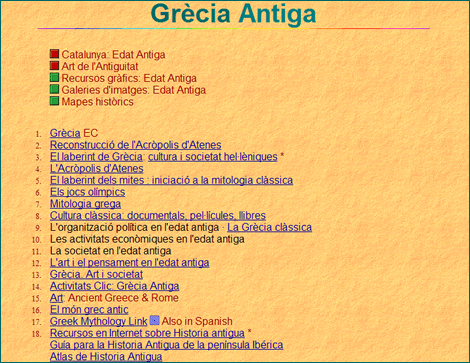Click the green square icon beside Recursos gràfics
Viewport: 470px width, 363px height.
point(54,77)
